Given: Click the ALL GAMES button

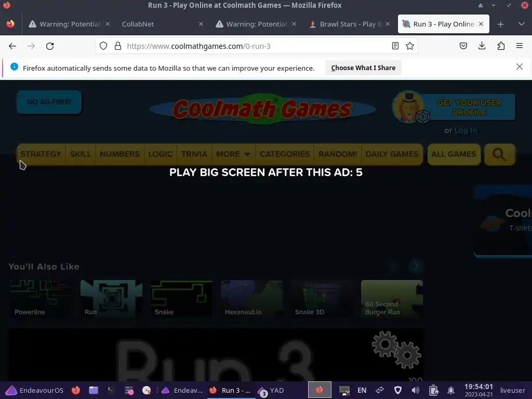Looking at the screenshot, I should pos(454,154).
